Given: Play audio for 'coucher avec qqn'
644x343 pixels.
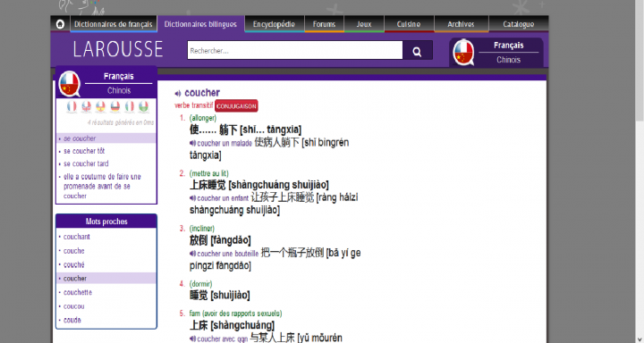Looking at the screenshot, I should pos(192,339).
